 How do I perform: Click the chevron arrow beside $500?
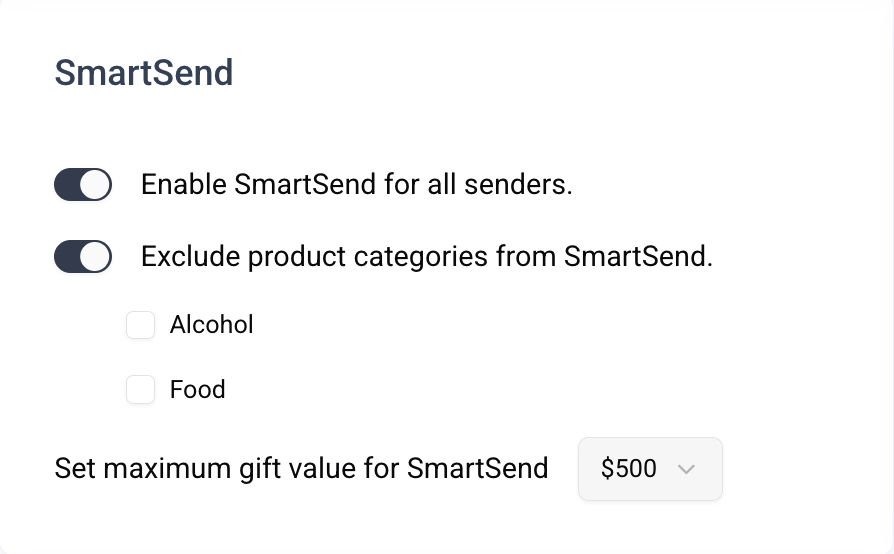point(686,469)
